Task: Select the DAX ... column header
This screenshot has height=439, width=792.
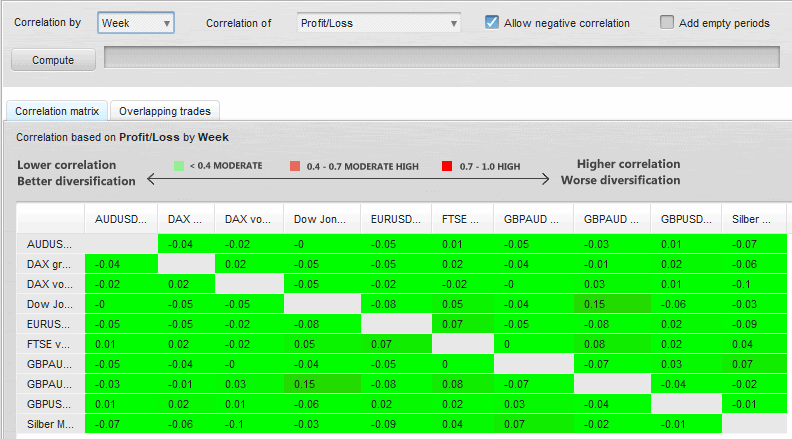Action: 186,219
